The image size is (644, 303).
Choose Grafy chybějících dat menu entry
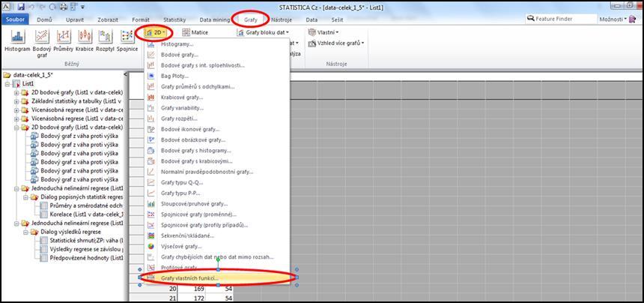(217, 257)
